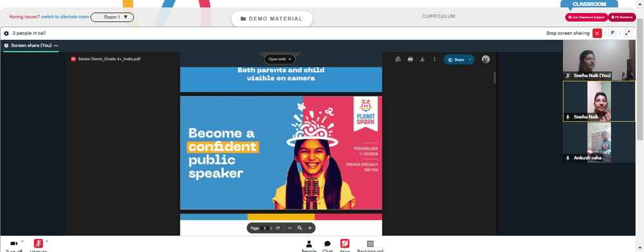Click the magnifier zoom reset icon
The width and height of the screenshot is (644, 252).
coord(300,228)
